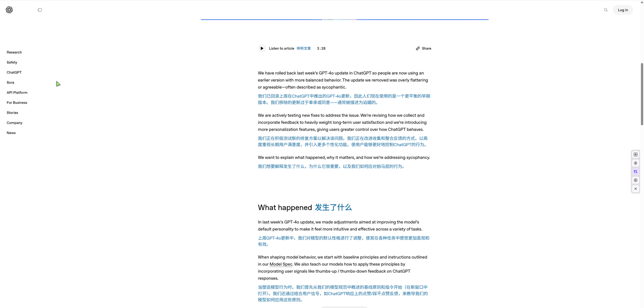Close the floating translation toolbar
This screenshot has height=308, width=644.
tap(635, 189)
